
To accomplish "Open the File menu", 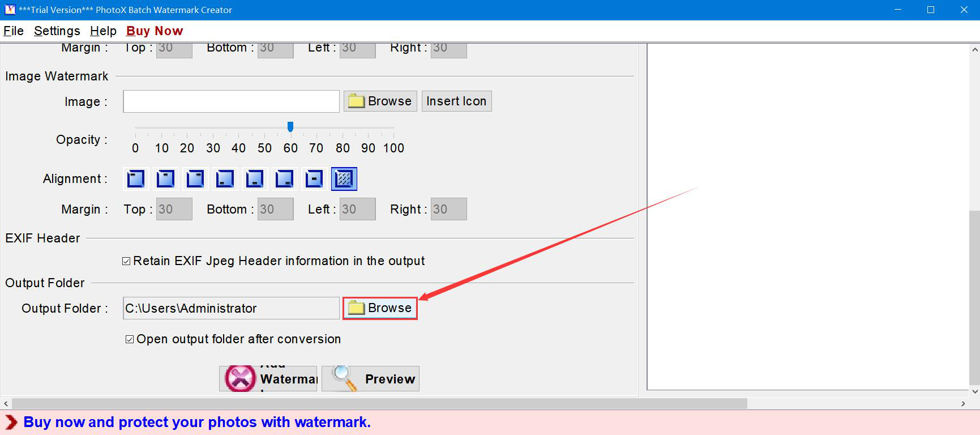I will (14, 31).
